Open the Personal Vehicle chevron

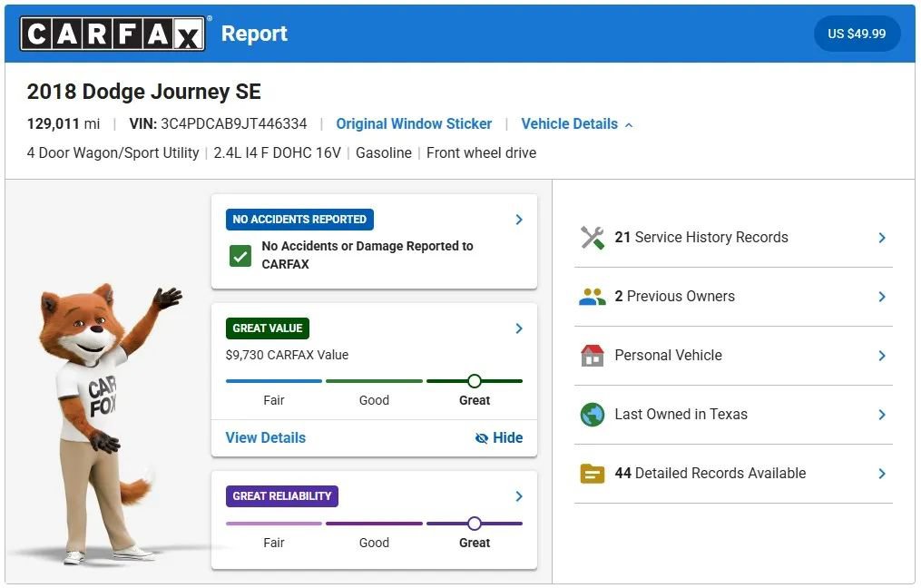pos(882,356)
